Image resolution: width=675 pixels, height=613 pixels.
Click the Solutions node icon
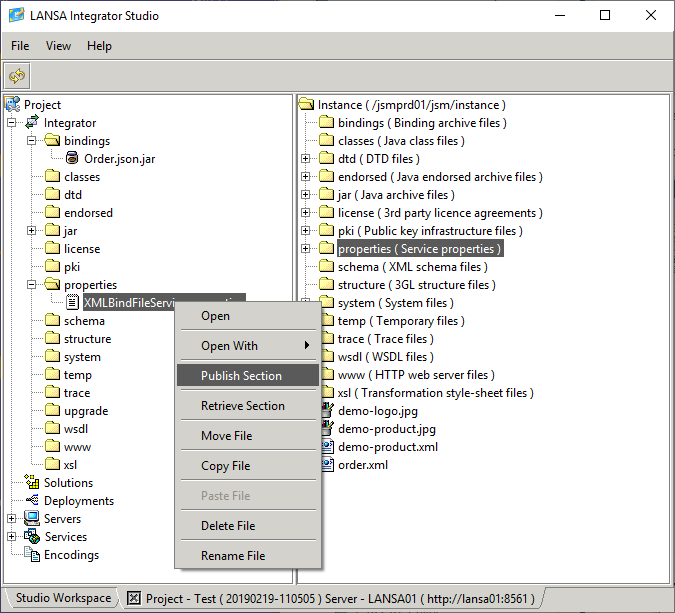point(32,483)
